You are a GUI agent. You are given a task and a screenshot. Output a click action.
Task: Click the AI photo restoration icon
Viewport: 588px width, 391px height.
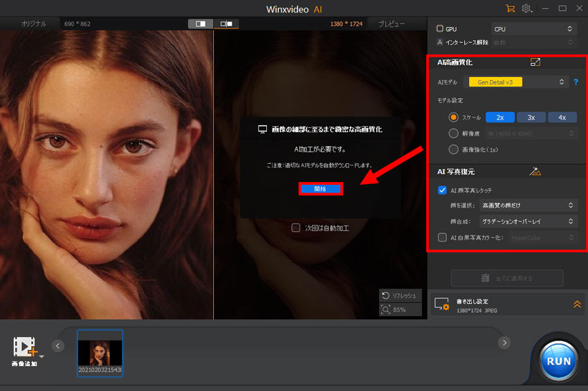click(535, 171)
